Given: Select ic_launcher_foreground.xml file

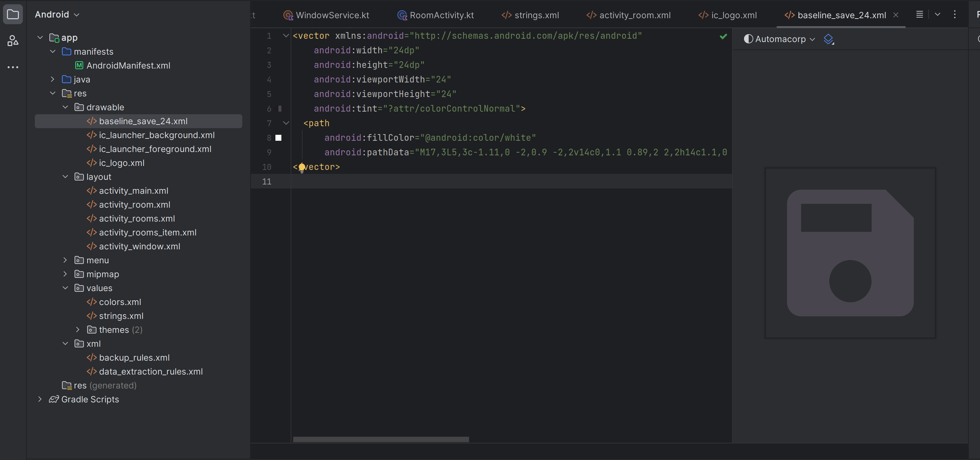Looking at the screenshot, I should (x=149, y=149).
